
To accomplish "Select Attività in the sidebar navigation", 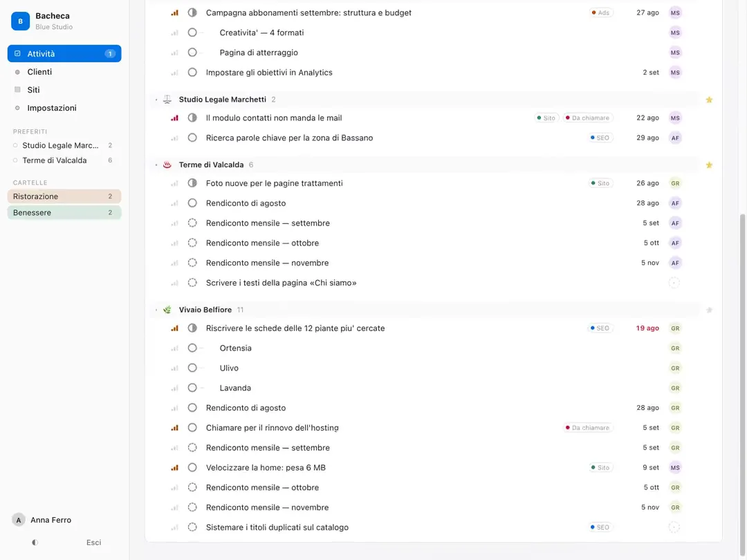I will click(64, 54).
